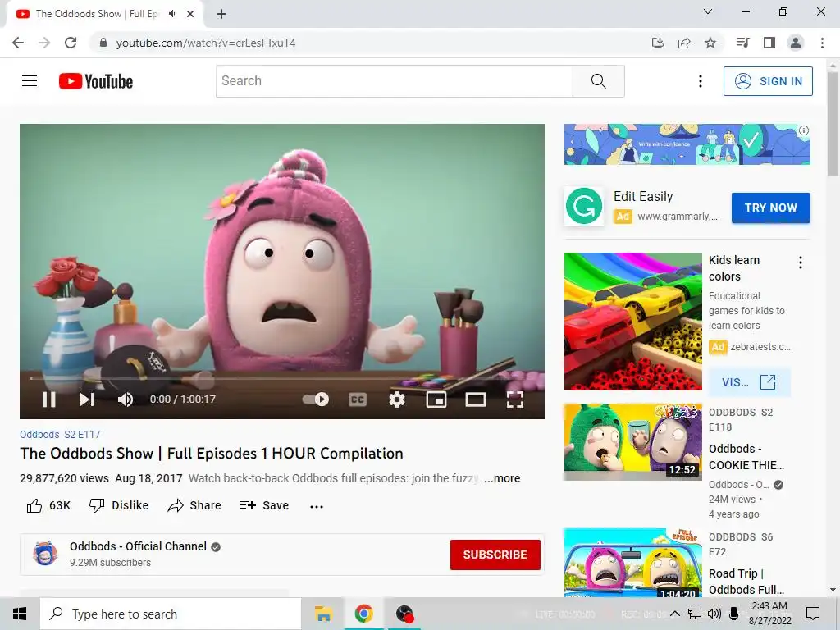This screenshot has width=840, height=630.
Task: Toggle the Chrome side panel
Action: (x=769, y=43)
